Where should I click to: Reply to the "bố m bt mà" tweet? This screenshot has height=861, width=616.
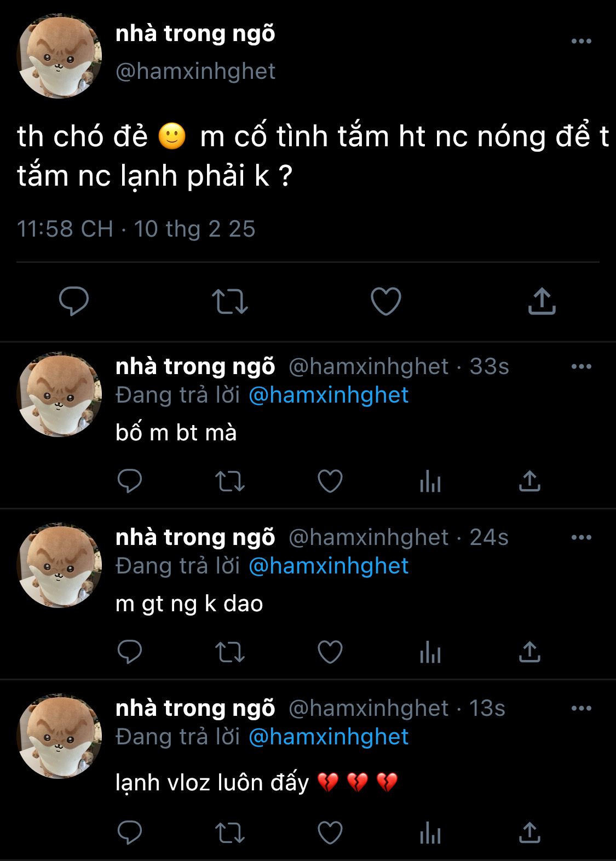pos(130,481)
